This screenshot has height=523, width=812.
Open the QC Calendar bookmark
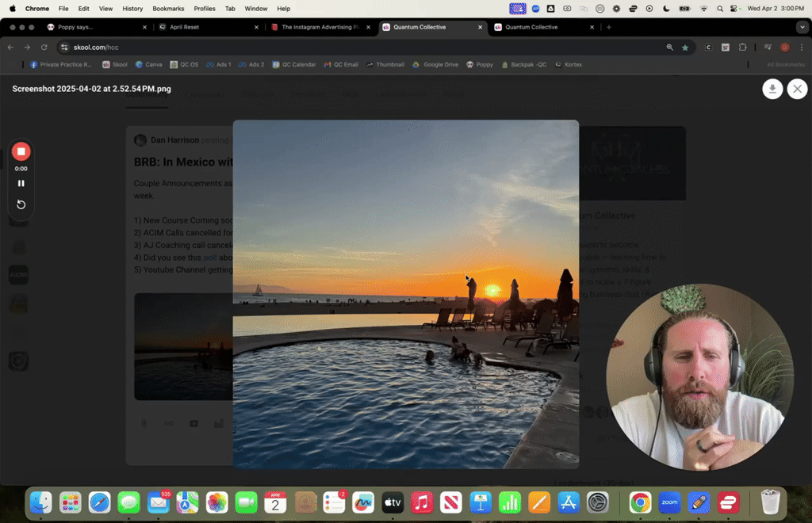pos(294,65)
